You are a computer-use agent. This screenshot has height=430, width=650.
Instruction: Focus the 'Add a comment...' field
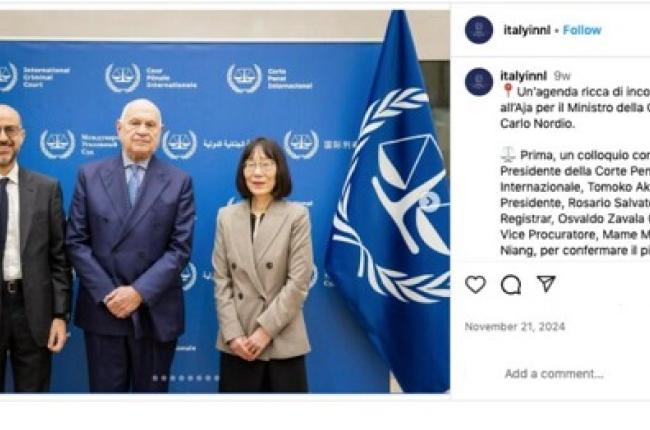554,374
